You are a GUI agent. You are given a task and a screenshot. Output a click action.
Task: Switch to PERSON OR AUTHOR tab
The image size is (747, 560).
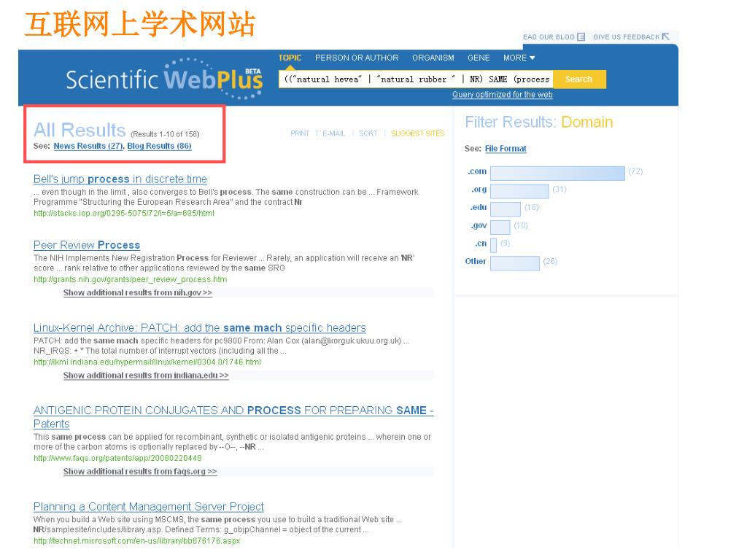356,58
